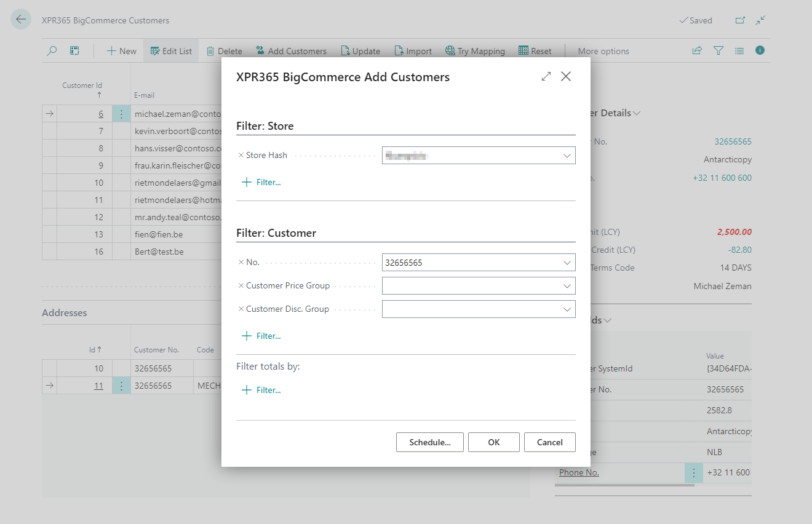The width and height of the screenshot is (812, 524).
Task: Click the Schedule... button
Action: coord(430,442)
